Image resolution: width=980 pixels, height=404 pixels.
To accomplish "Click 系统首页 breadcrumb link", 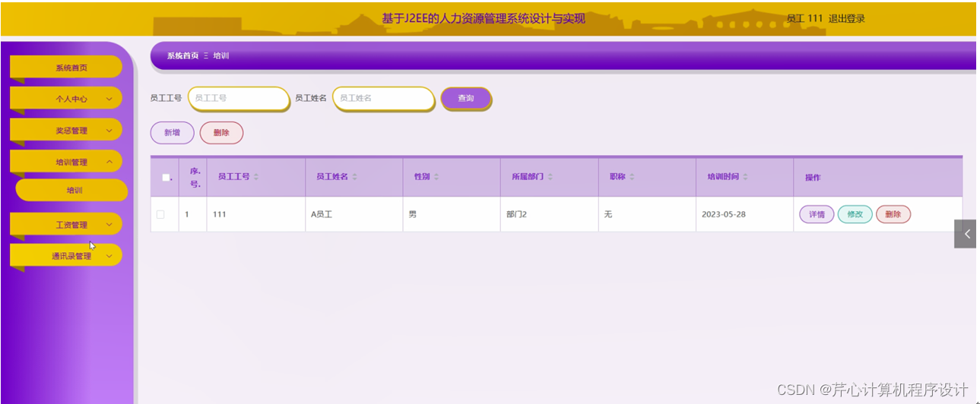I will click(x=182, y=55).
